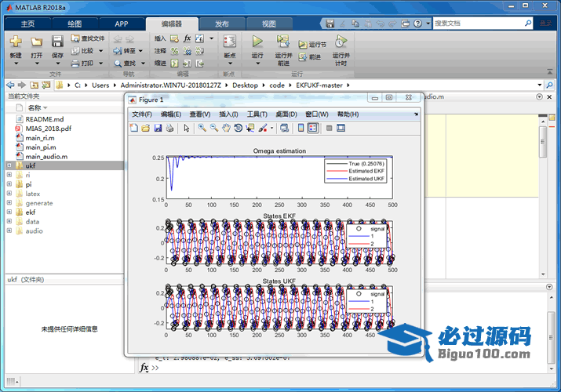Click the up one folder icon
Viewport: 561px width, 392px height.
(x=34, y=85)
